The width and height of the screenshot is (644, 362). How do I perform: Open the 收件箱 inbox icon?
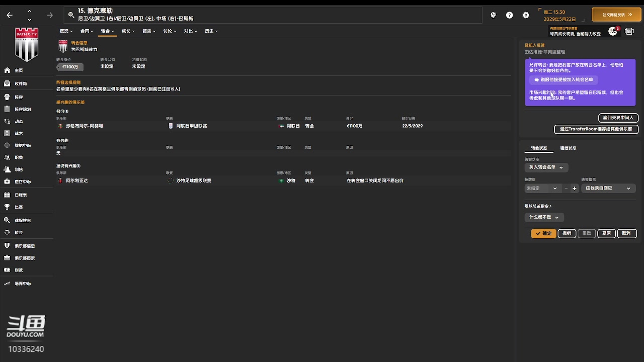coord(7,83)
